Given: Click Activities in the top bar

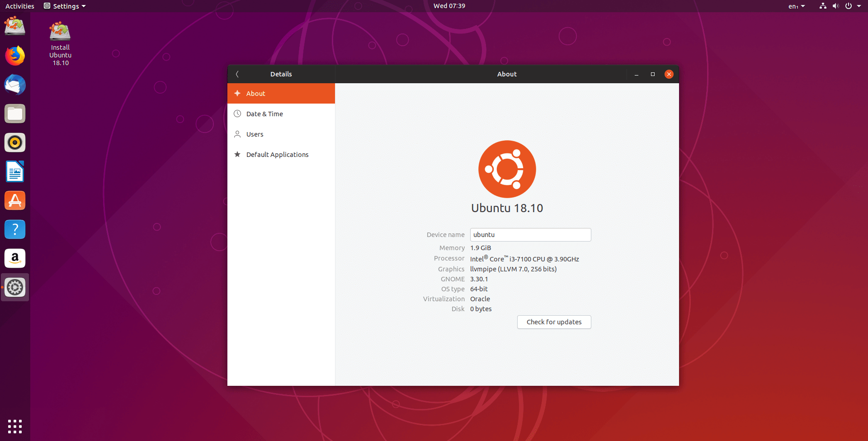Looking at the screenshot, I should 20,6.
